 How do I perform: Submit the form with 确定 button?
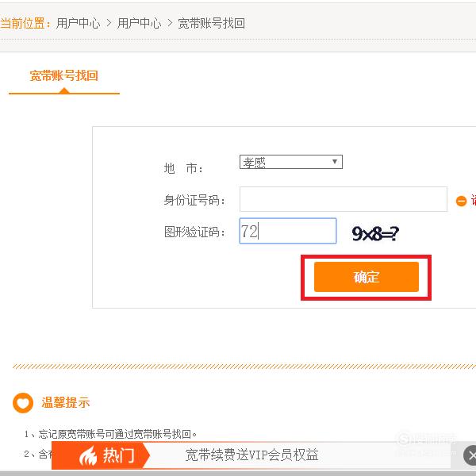(366, 277)
